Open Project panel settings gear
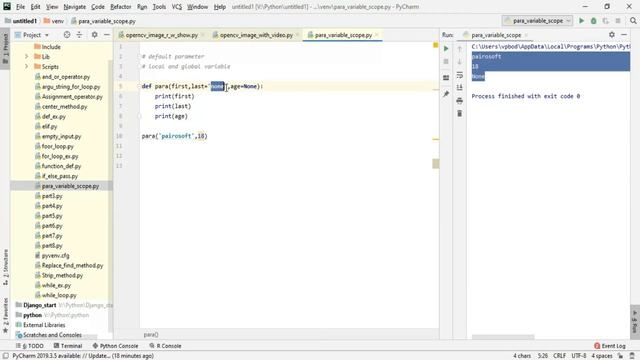 point(95,35)
